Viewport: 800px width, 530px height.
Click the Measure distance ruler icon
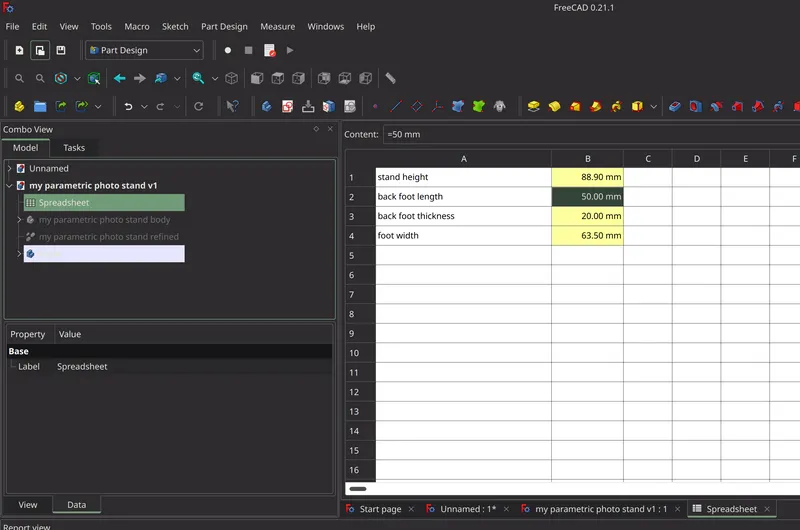(x=390, y=78)
